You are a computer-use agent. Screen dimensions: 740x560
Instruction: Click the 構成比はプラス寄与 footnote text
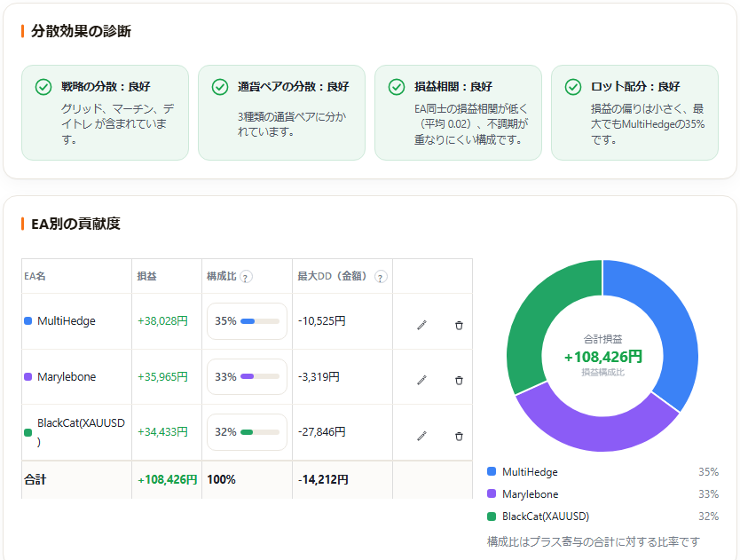pos(594,541)
